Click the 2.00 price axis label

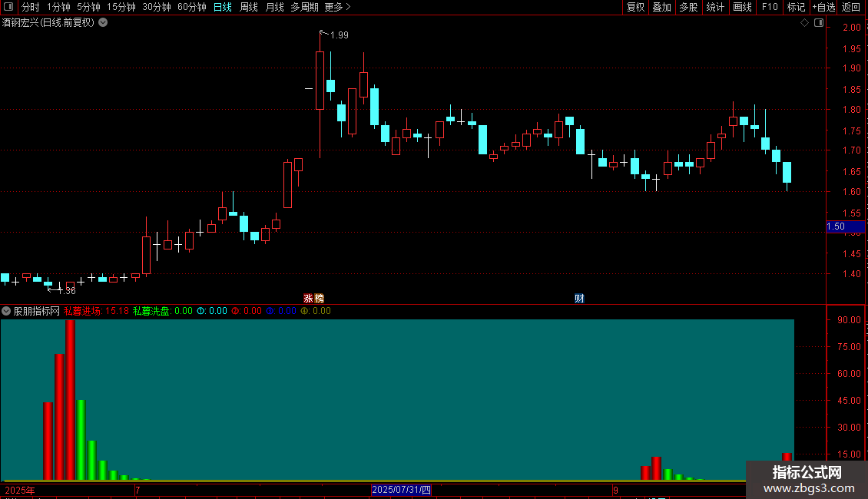[x=851, y=27]
